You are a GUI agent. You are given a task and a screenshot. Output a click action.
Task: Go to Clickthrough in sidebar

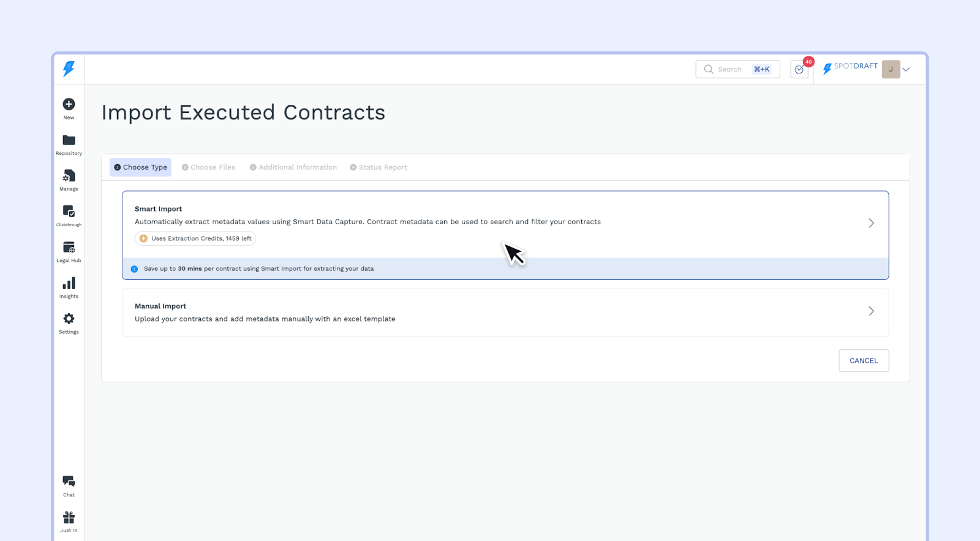69,212
